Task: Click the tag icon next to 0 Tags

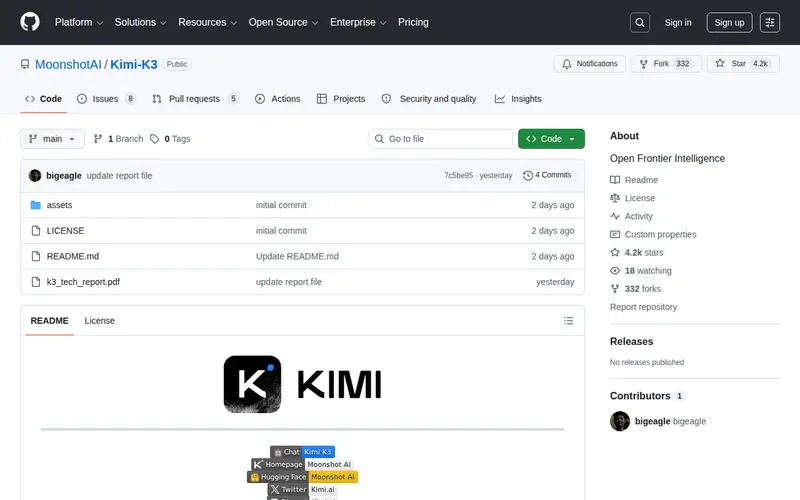Action: pyautogui.click(x=155, y=139)
